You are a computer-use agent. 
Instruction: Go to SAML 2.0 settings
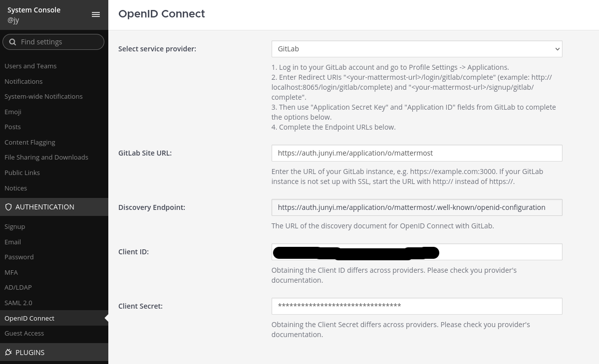pyautogui.click(x=18, y=303)
